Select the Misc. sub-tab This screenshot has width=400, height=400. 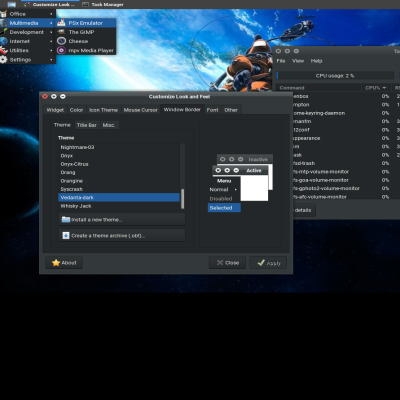[x=109, y=125]
